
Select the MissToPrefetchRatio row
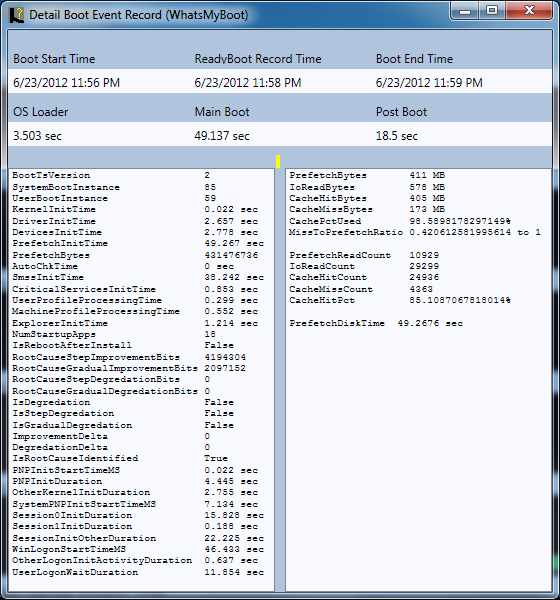click(x=415, y=232)
